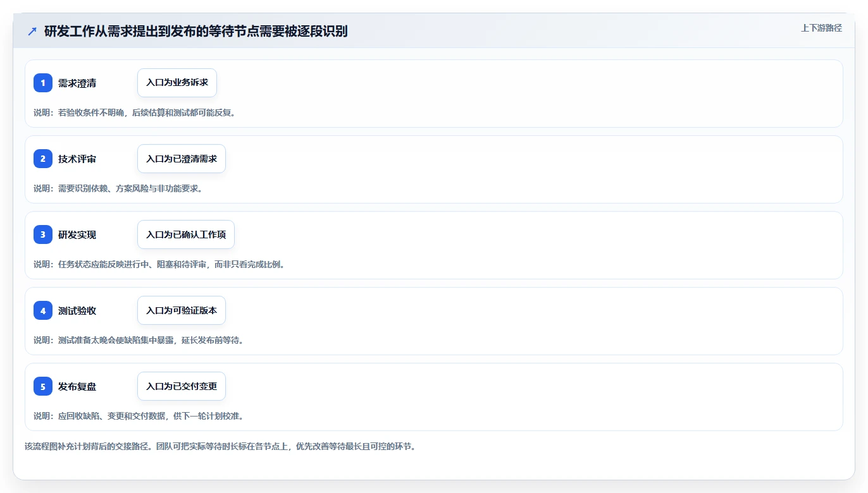Click step badge number 4
Viewport: 868px width, 493px height.
(43, 310)
